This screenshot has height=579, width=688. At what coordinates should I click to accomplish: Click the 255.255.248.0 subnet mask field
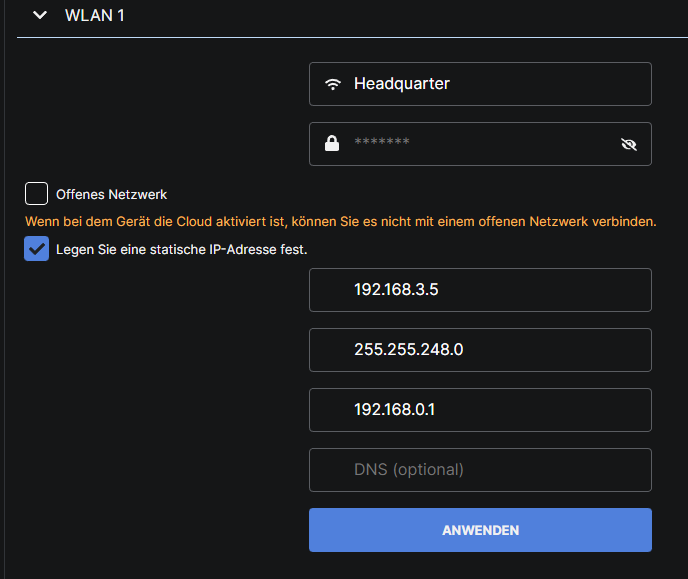(480, 350)
